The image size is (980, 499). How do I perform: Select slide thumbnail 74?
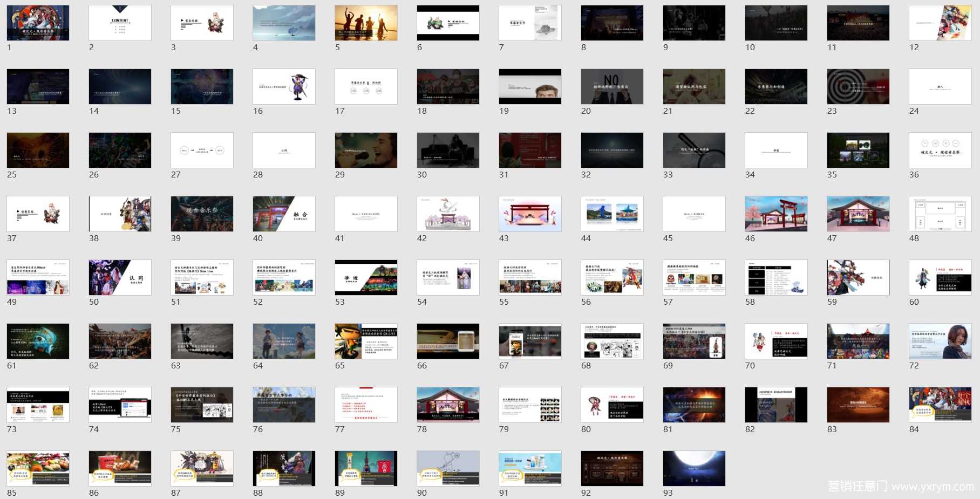(120, 405)
